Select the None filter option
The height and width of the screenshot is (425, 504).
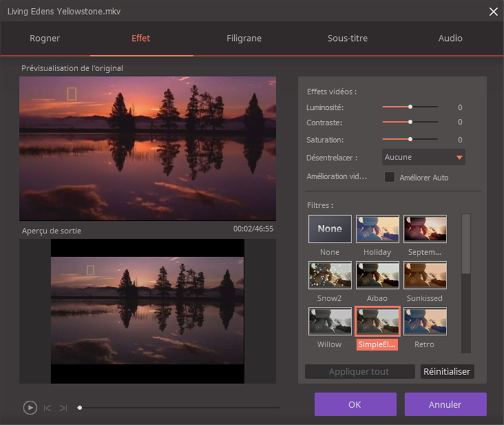tap(330, 229)
